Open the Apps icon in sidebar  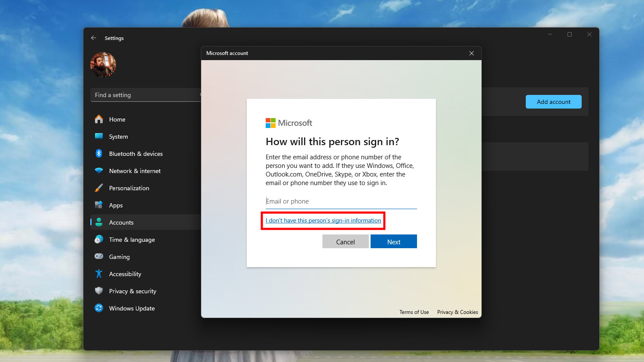[99, 205]
